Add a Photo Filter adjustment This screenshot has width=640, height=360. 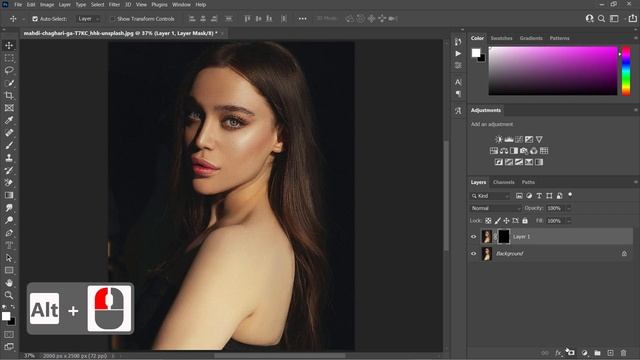coord(524,151)
